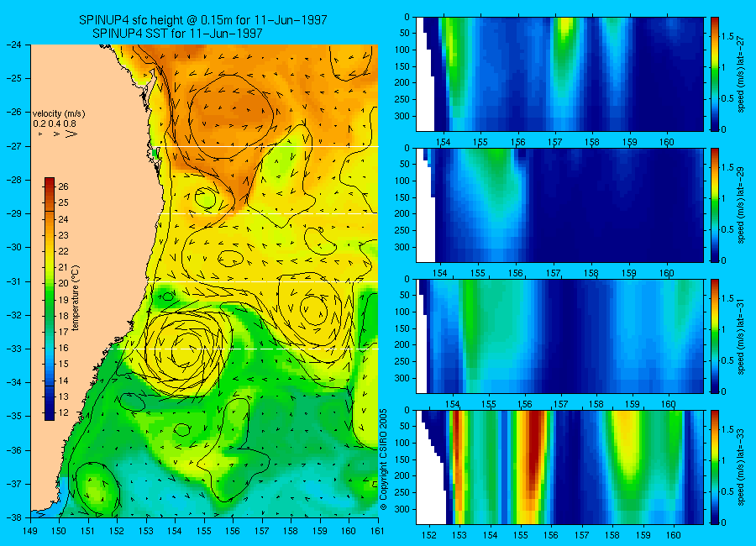Click the -24 latitude label on the main map
The width and height of the screenshot is (756, 546).
(x=13, y=45)
